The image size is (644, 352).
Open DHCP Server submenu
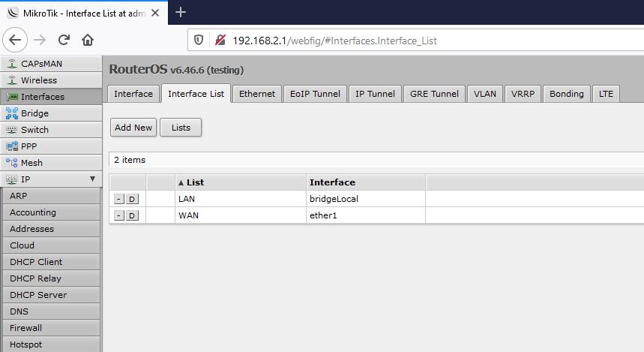click(51, 295)
